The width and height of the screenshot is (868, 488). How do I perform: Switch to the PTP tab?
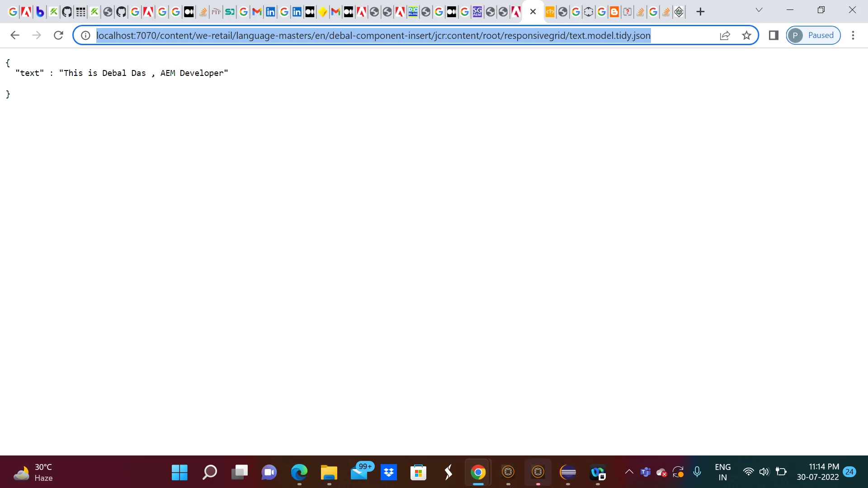pyautogui.click(x=216, y=12)
